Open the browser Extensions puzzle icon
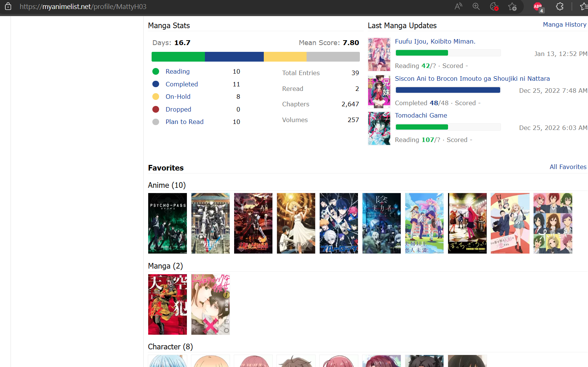 tap(559, 6)
